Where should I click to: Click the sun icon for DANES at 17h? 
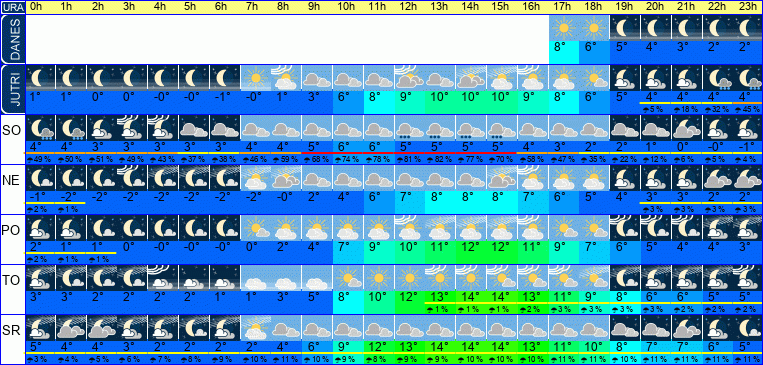tap(564, 28)
